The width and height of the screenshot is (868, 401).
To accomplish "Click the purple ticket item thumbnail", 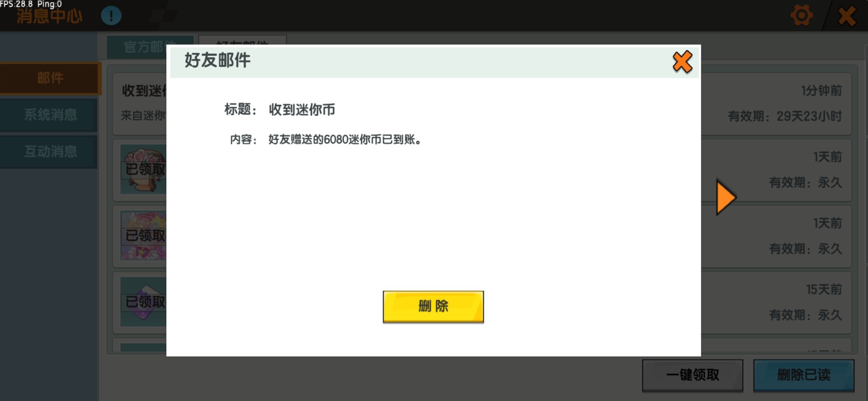I will [x=143, y=301].
